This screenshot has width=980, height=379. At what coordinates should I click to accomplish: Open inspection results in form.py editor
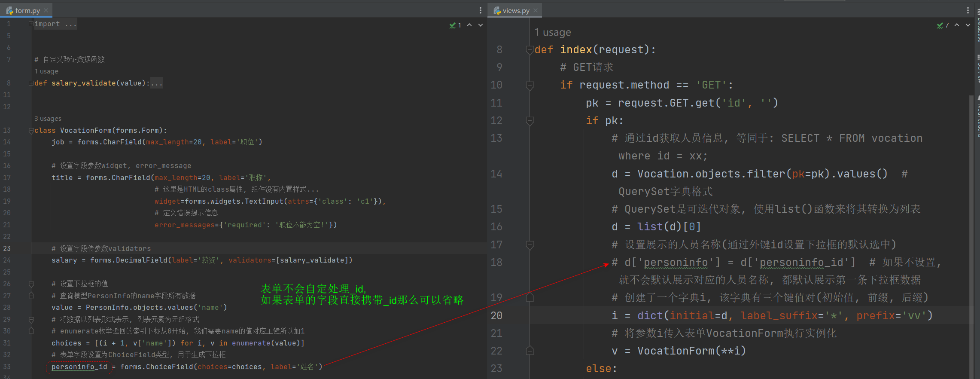(455, 25)
